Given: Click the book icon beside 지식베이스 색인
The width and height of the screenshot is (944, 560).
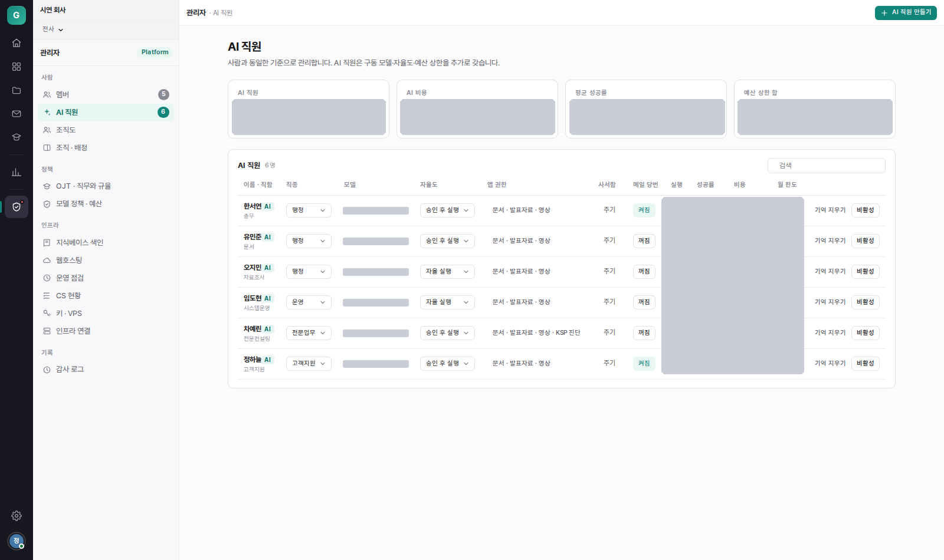Looking at the screenshot, I should click(x=47, y=242).
